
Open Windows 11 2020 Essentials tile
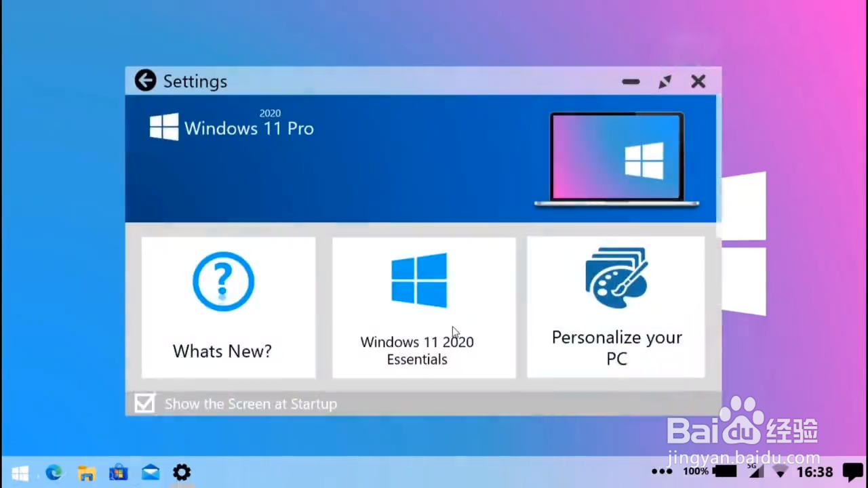click(424, 307)
